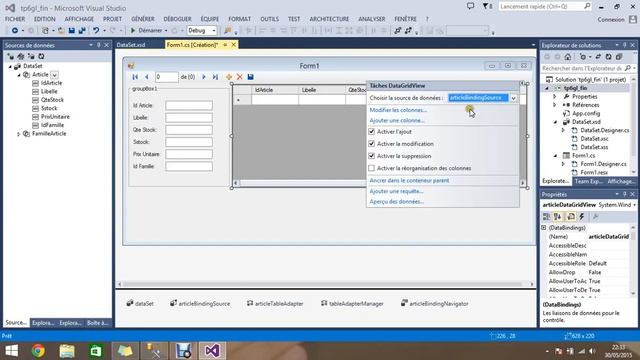640x360 pixels.
Task: Open the Article node dropdown in Data Sources
Action: pyautogui.click(x=54, y=75)
